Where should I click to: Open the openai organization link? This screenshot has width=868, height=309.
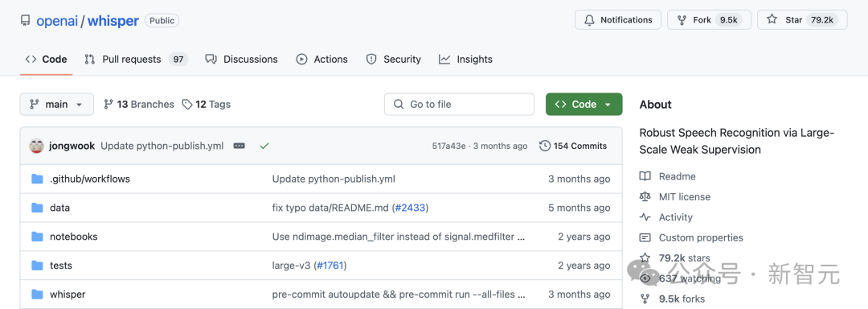[x=58, y=21]
